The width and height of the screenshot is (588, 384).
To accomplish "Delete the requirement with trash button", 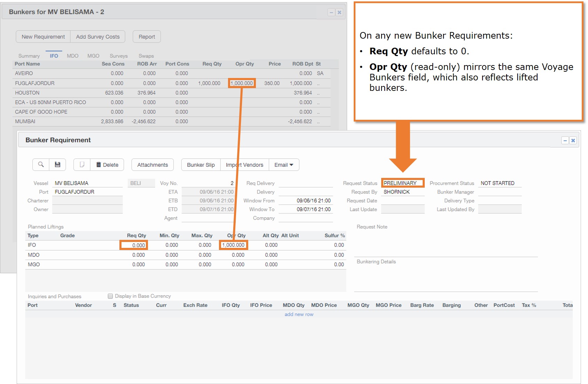I will click(107, 165).
